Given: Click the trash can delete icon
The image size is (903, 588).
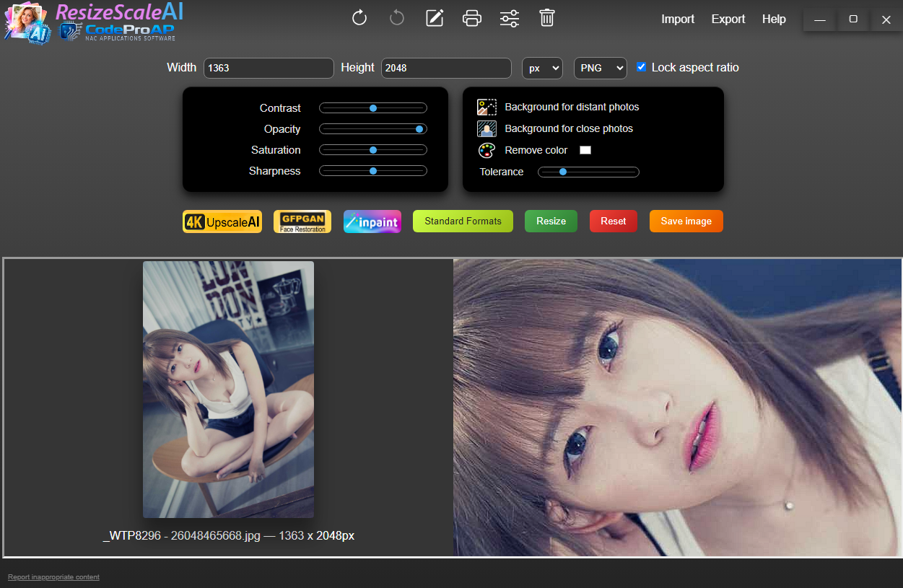Looking at the screenshot, I should (x=547, y=18).
